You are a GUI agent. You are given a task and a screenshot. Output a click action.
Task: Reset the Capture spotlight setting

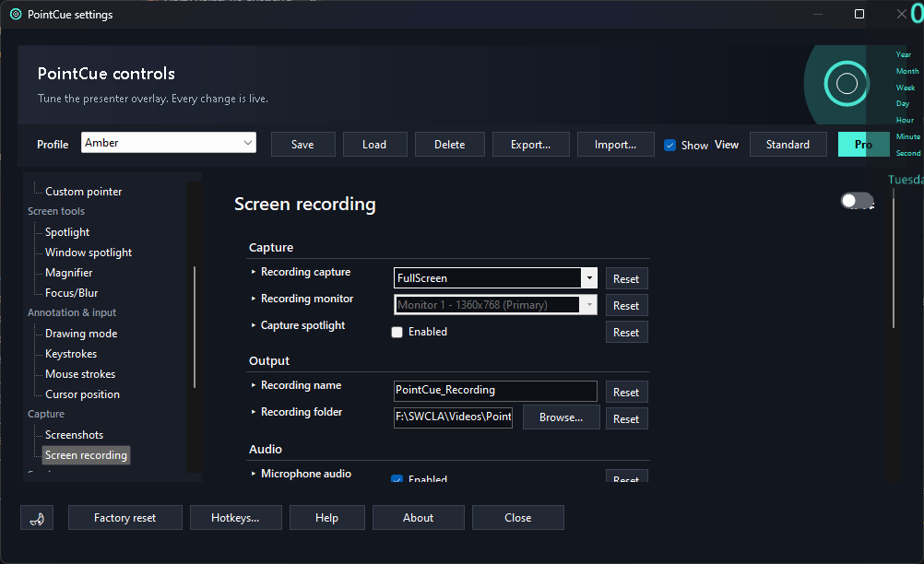tap(626, 332)
